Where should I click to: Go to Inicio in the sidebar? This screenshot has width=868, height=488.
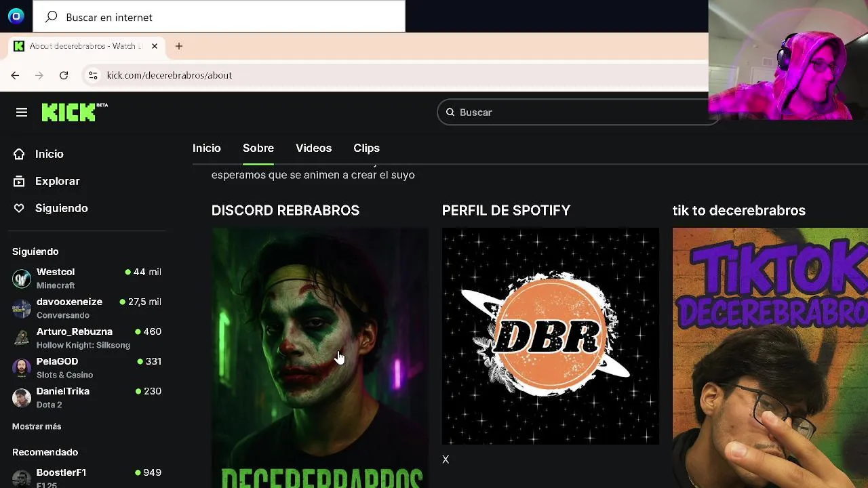pos(50,154)
